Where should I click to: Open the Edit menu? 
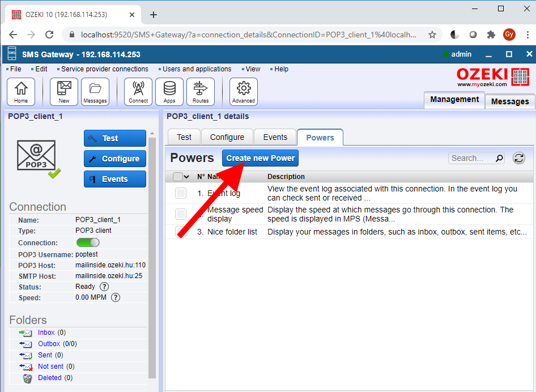click(41, 69)
